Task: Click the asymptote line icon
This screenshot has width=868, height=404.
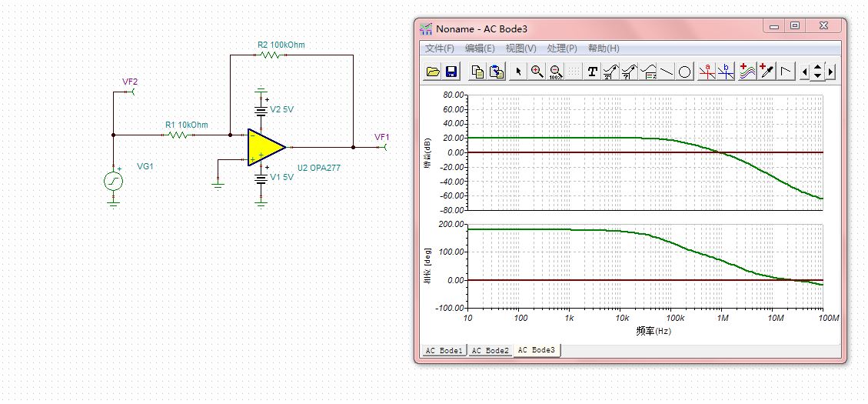Action: click(786, 72)
